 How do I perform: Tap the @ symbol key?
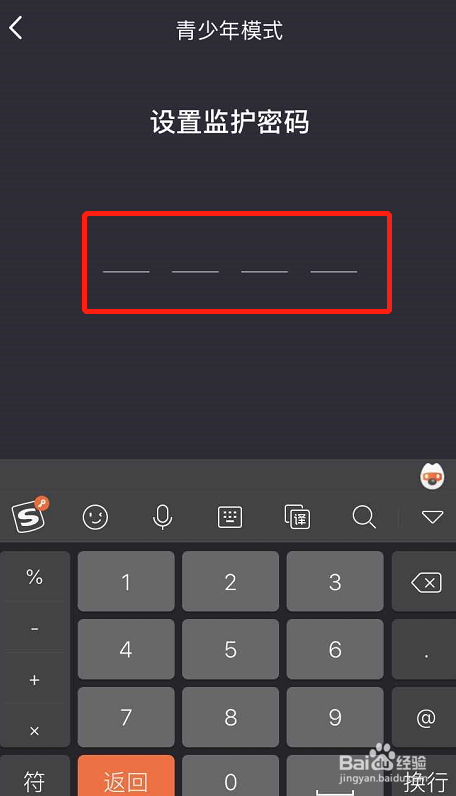click(x=426, y=717)
